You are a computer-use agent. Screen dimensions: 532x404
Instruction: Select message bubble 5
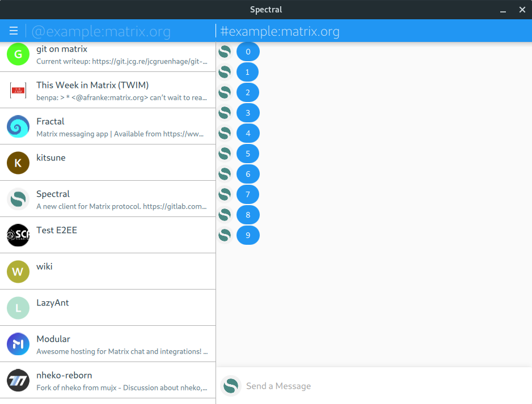coord(248,154)
